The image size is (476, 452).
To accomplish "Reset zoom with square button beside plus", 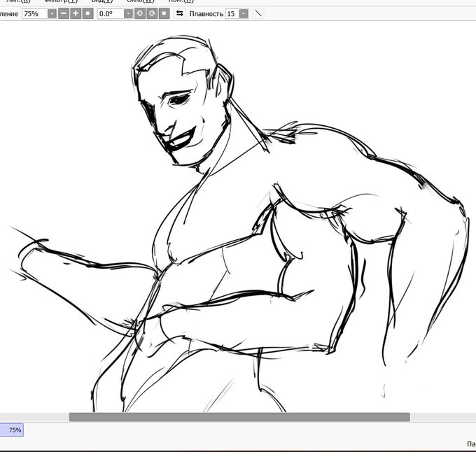I will [x=88, y=14].
